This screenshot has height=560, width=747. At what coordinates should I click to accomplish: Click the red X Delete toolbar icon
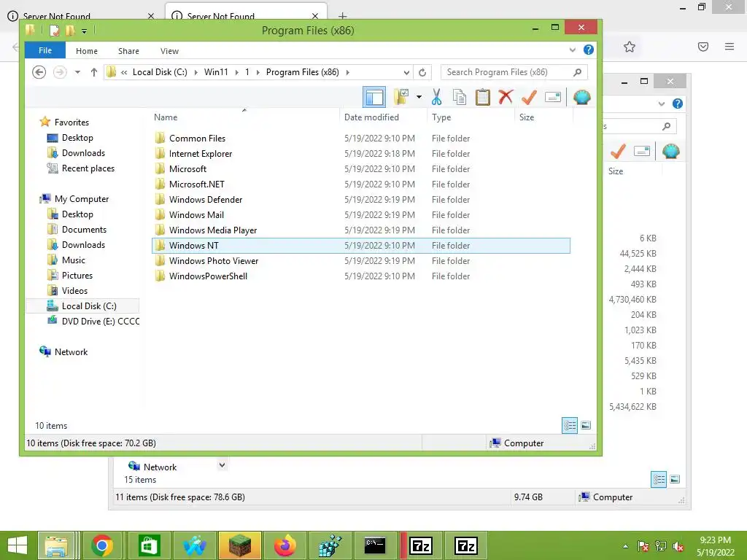pos(506,97)
